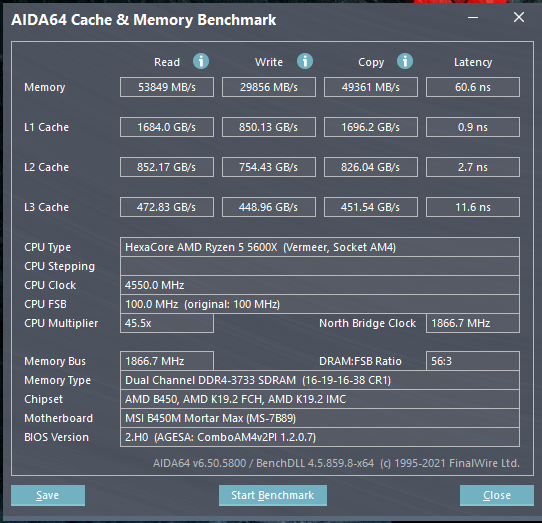Image resolution: width=542 pixels, height=523 pixels.
Task: Select Memory read value 53849 MB/s
Action: (167, 87)
